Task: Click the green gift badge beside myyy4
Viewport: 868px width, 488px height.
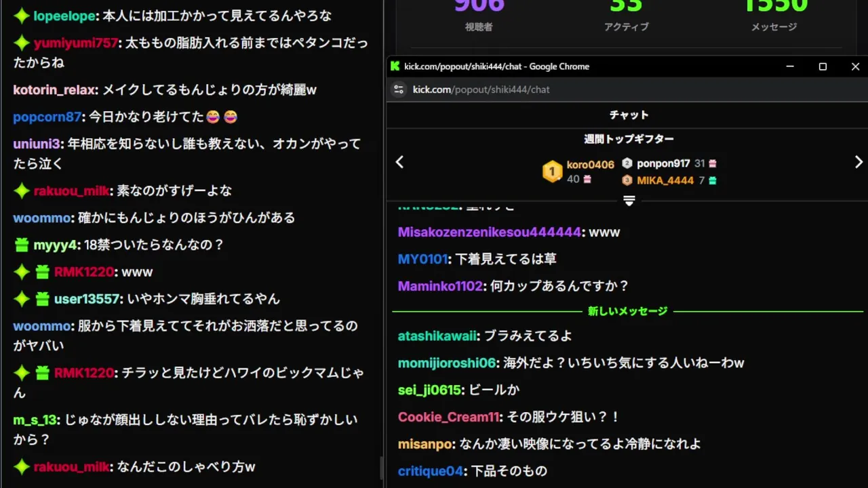Action: [x=22, y=245]
